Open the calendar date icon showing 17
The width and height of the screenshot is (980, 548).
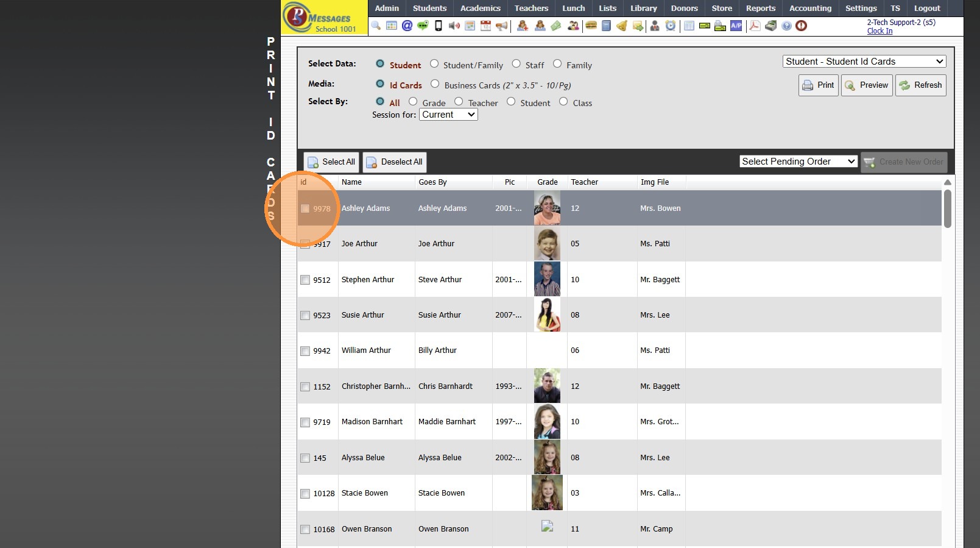tap(485, 26)
